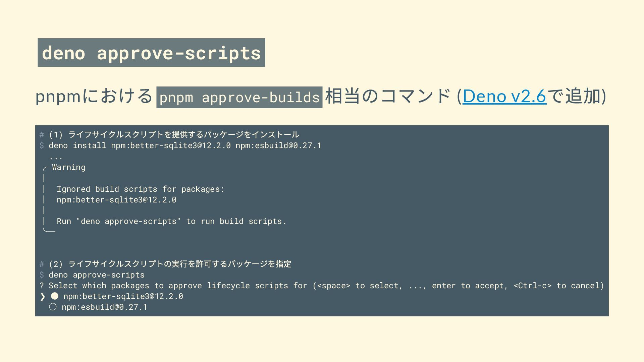644x362 pixels.
Task: Click the 'Run "deno approve-scripts"' hint line
Action: (x=171, y=221)
